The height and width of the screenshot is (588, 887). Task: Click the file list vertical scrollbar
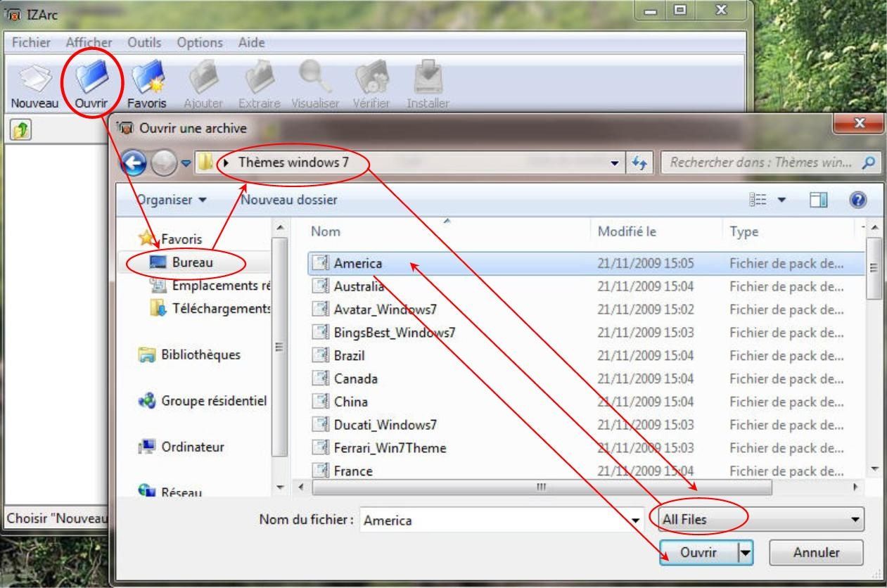click(874, 267)
